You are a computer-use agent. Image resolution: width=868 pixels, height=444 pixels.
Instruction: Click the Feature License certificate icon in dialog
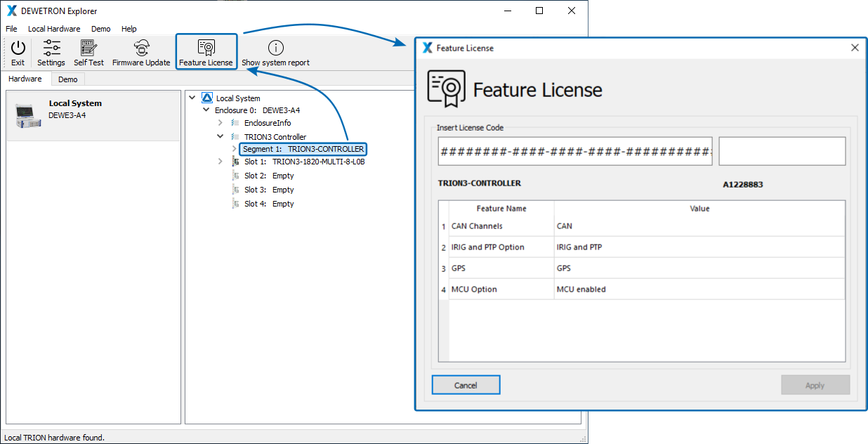click(x=447, y=89)
